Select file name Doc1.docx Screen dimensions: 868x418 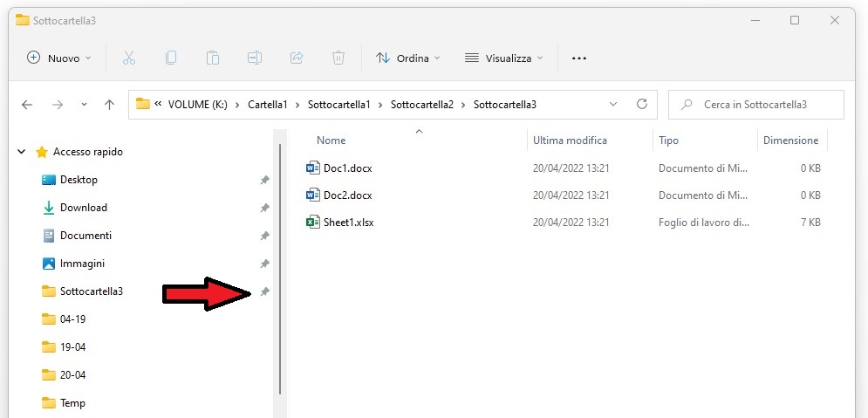coord(348,168)
